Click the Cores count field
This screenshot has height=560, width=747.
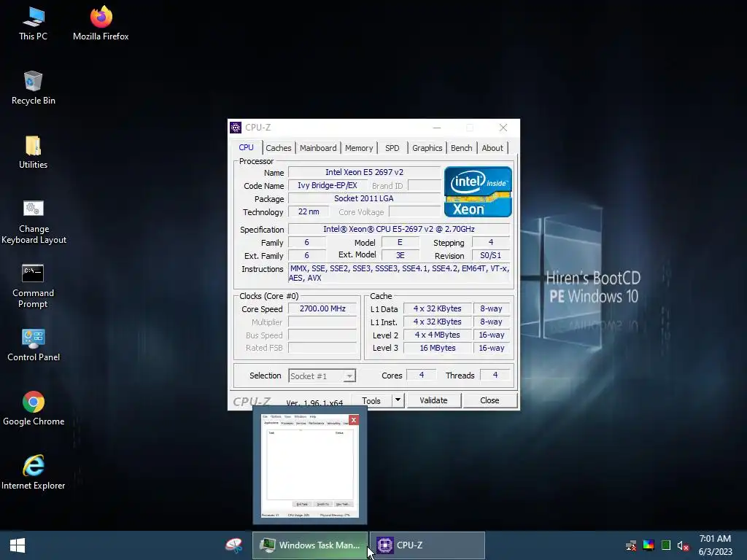coord(421,376)
